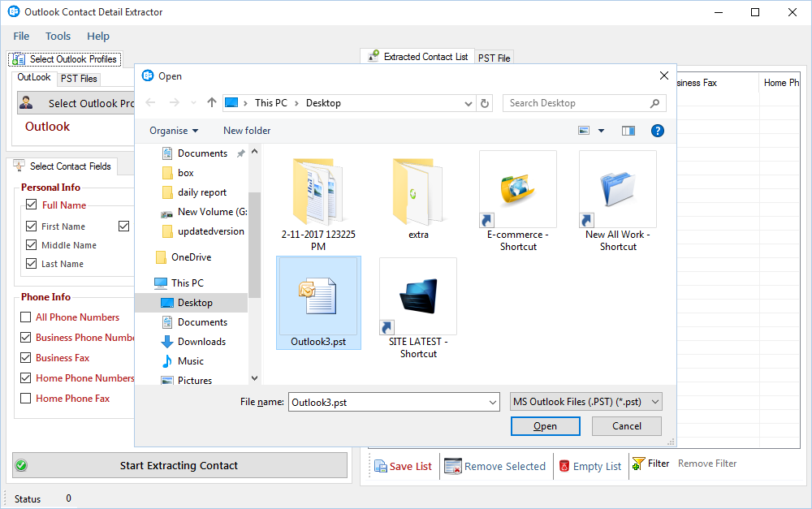Switch to the PST Files tab

pos(79,79)
